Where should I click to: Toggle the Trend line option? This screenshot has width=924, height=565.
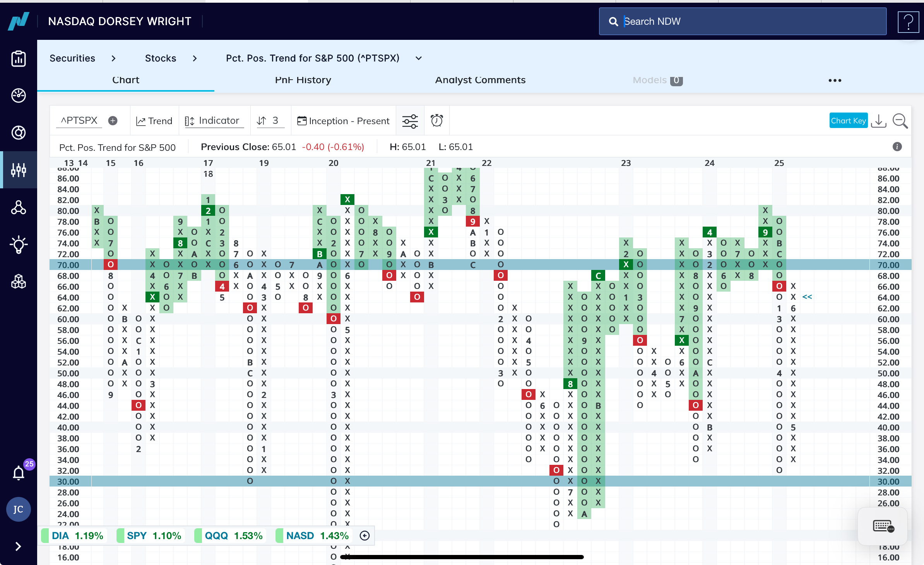click(x=154, y=121)
